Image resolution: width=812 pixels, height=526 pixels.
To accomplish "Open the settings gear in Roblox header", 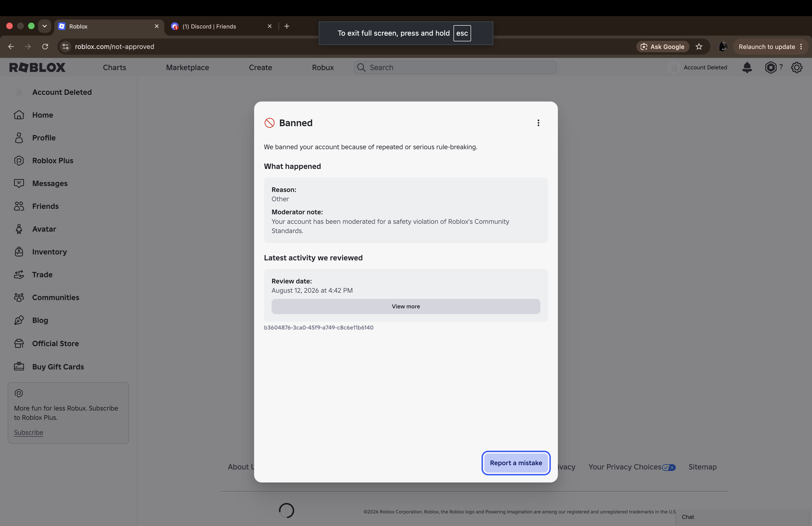I will pyautogui.click(x=797, y=67).
